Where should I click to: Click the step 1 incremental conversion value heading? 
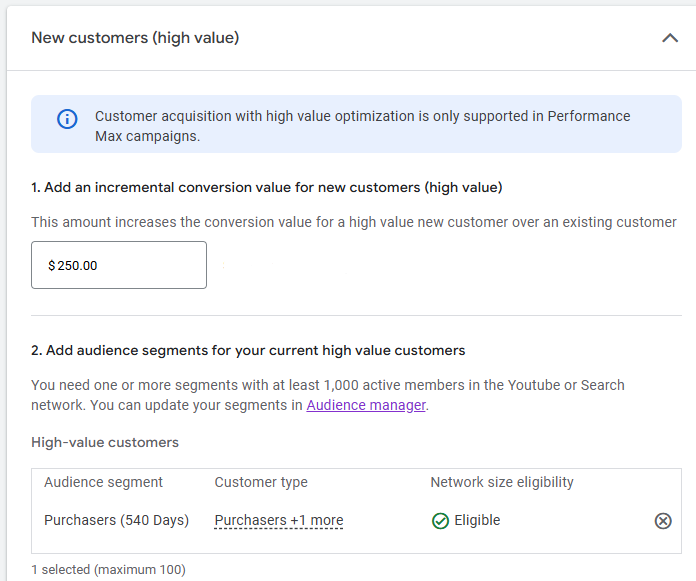[x=266, y=187]
